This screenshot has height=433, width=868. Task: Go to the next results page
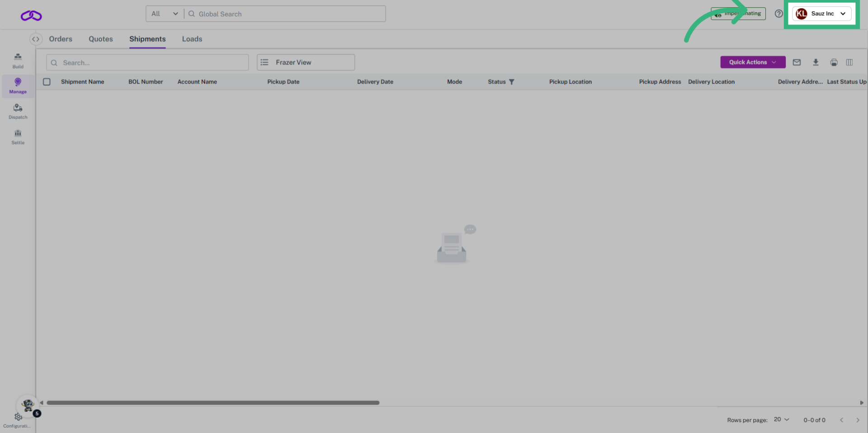(858, 420)
